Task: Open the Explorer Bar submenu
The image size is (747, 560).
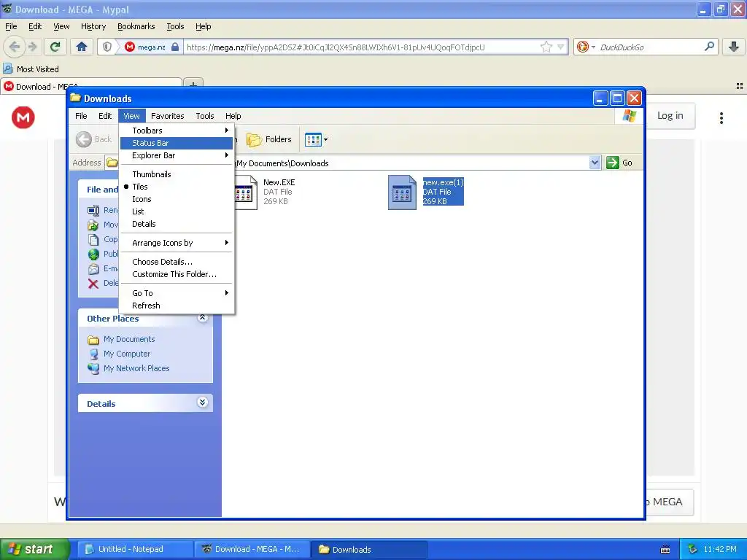Action: 177,155
